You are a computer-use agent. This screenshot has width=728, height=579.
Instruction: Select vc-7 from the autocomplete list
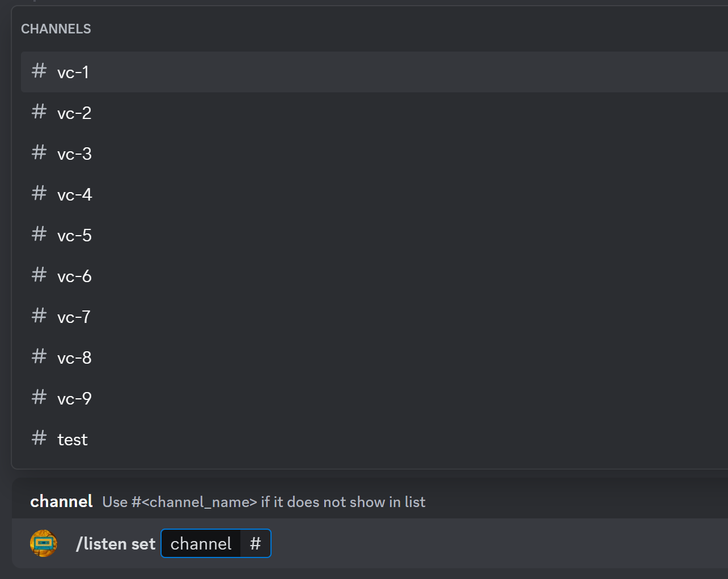74,317
